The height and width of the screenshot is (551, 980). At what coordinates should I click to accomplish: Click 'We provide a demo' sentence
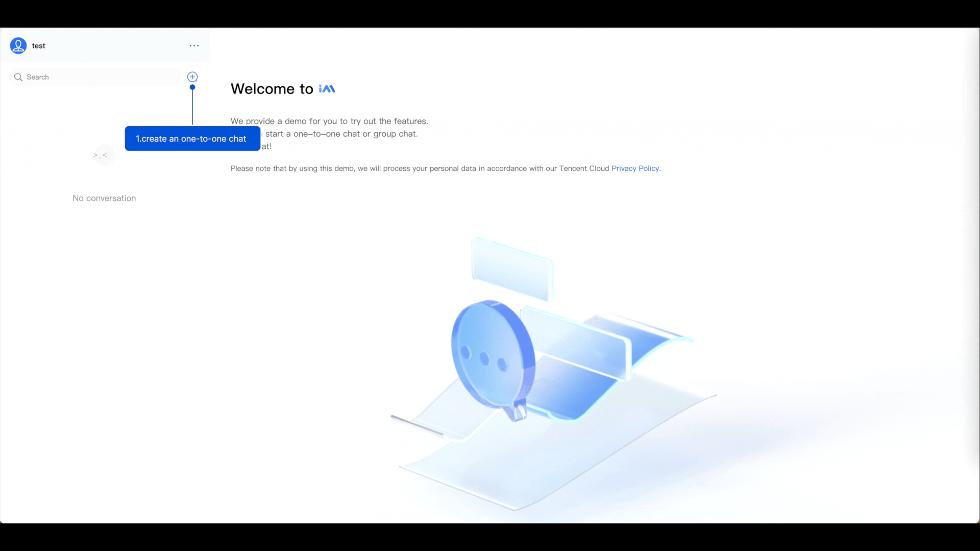pyautogui.click(x=329, y=121)
